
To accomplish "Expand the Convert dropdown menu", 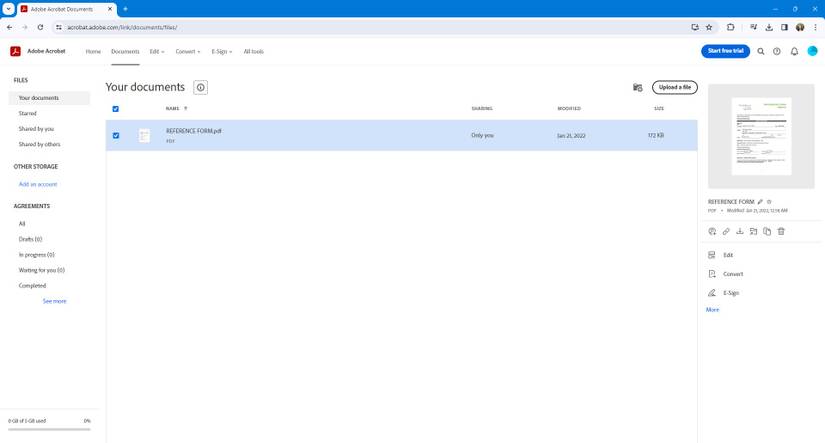I will (x=188, y=51).
